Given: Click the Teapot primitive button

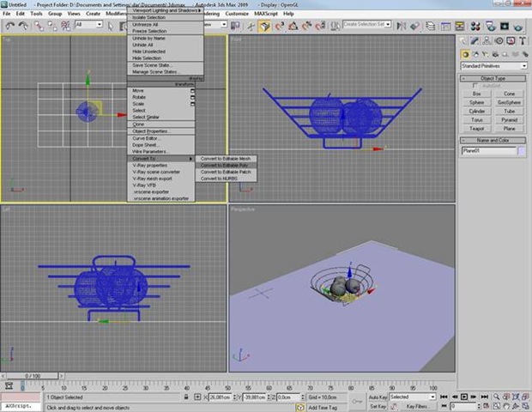Looking at the screenshot, I should [477, 128].
